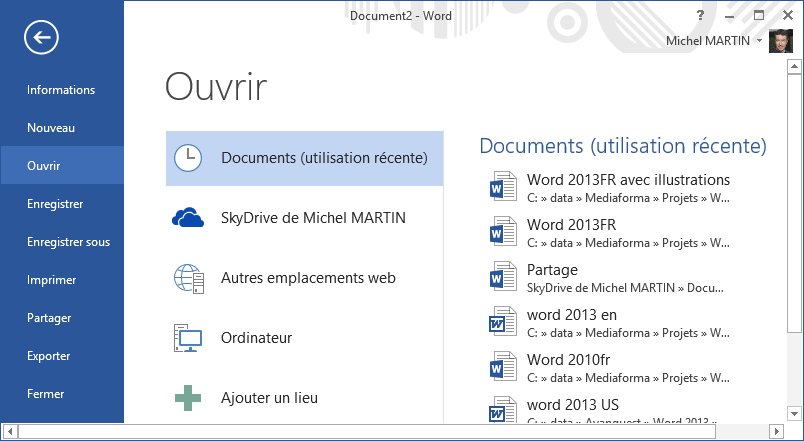Open the Partage document from SkyDrive

(552, 270)
